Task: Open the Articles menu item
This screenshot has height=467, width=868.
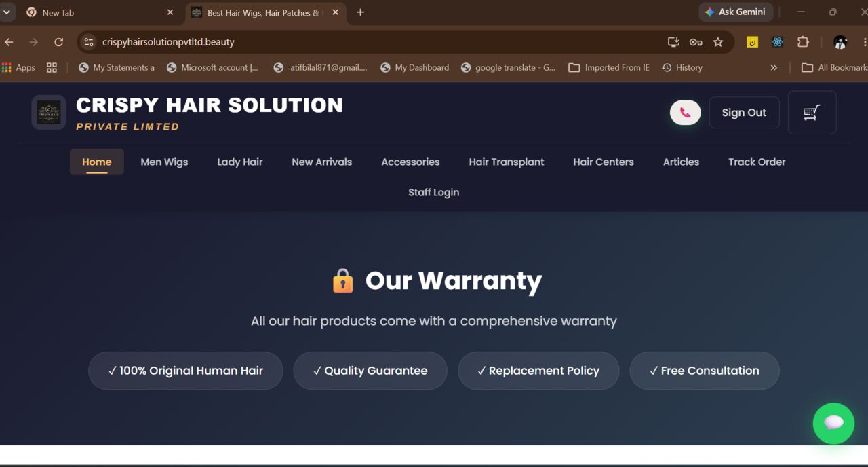Action: pos(681,162)
